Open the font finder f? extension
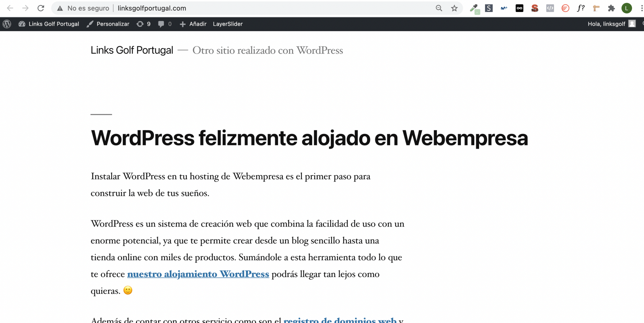Screen dimensions: 644x323 tap(581, 8)
